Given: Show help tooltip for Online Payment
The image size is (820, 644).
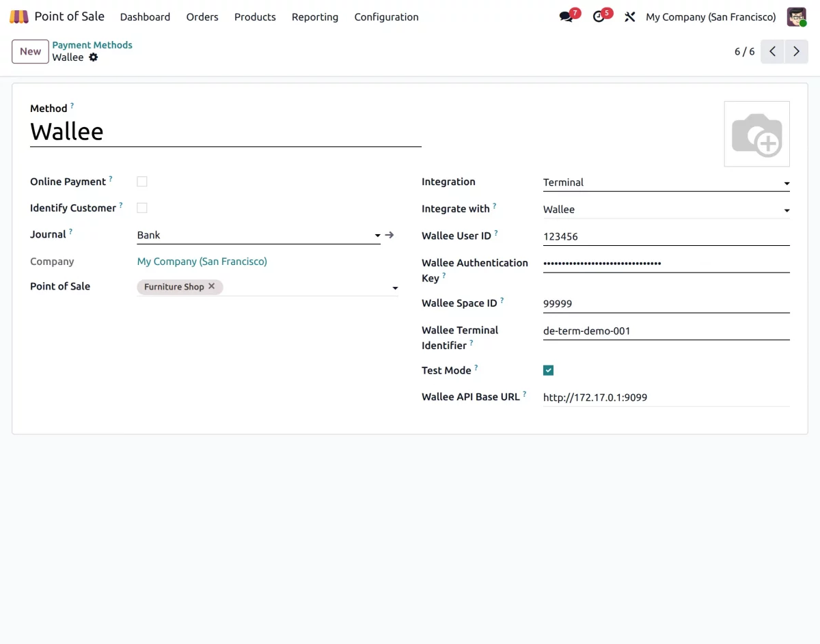Looking at the screenshot, I should pos(111,179).
